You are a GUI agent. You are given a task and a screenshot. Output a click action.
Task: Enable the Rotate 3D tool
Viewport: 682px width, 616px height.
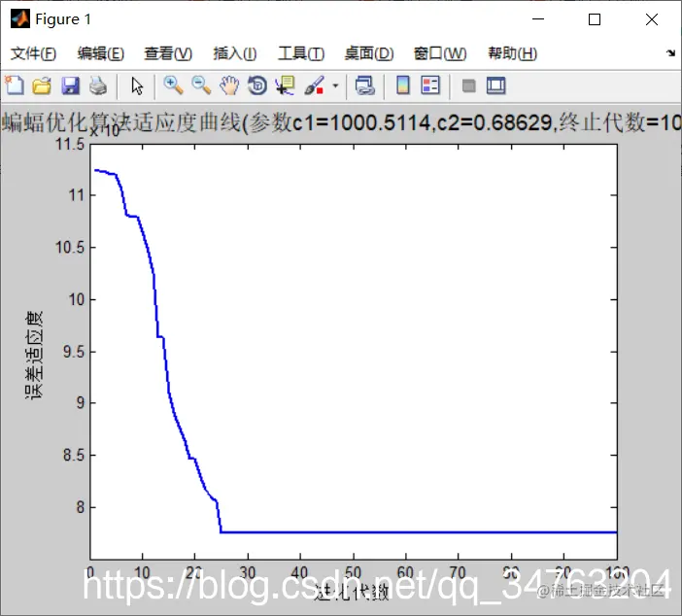tap(257, 86)
